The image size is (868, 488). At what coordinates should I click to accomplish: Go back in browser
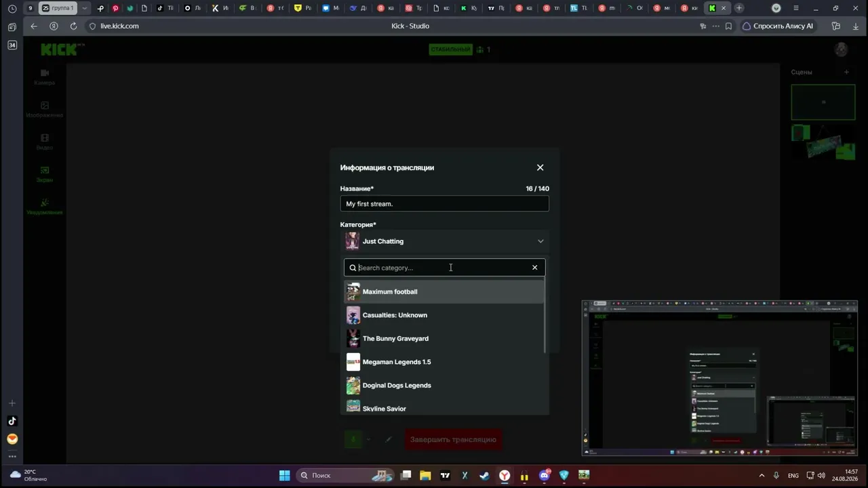(34, 26)
